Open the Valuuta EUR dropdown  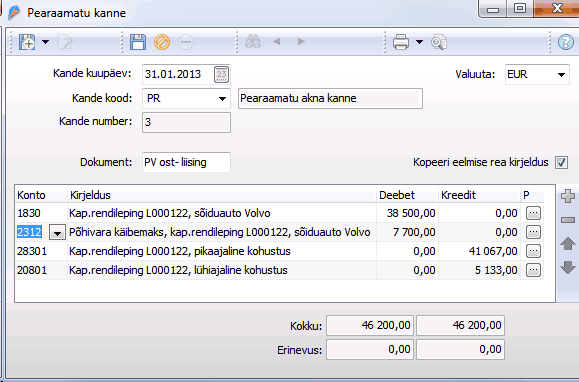click(561, 75)
